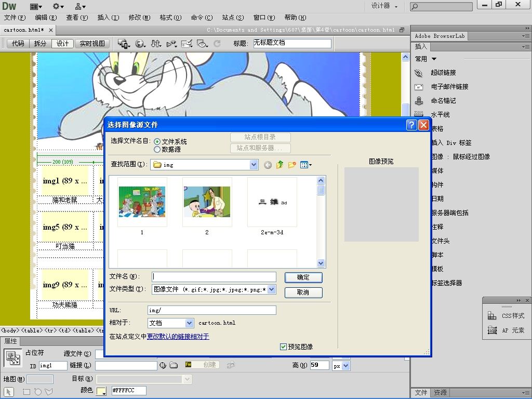Switch to 拆分 view
Viewport: 532px width, 399px height.
[x=40, y=44]
